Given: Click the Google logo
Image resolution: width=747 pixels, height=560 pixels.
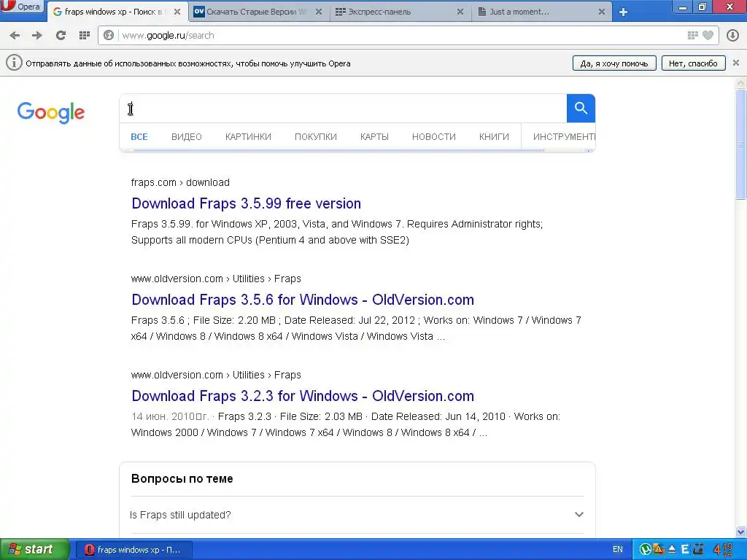Looking at the screenshot, I should 51,112.
